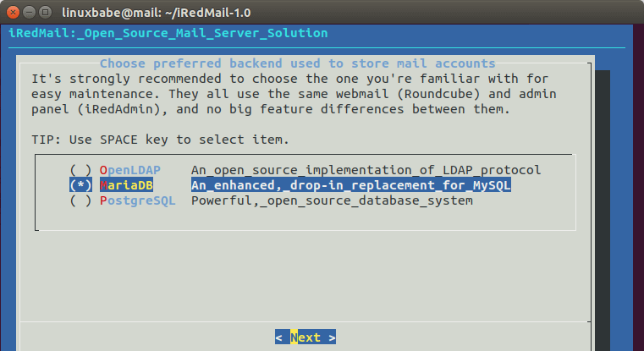This screenshot has width=644, height=351.
Task: Toggle the selected MariaDB radio button
Action: pos(81,185)
